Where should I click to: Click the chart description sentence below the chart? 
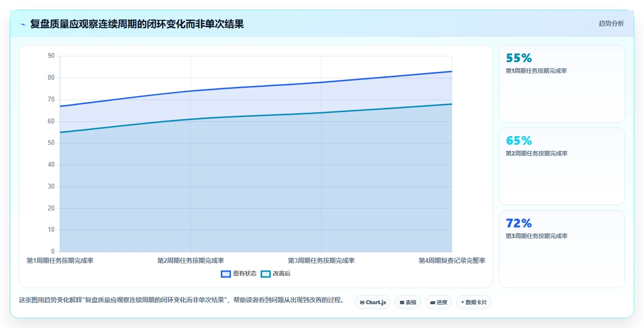coord(181,300)
